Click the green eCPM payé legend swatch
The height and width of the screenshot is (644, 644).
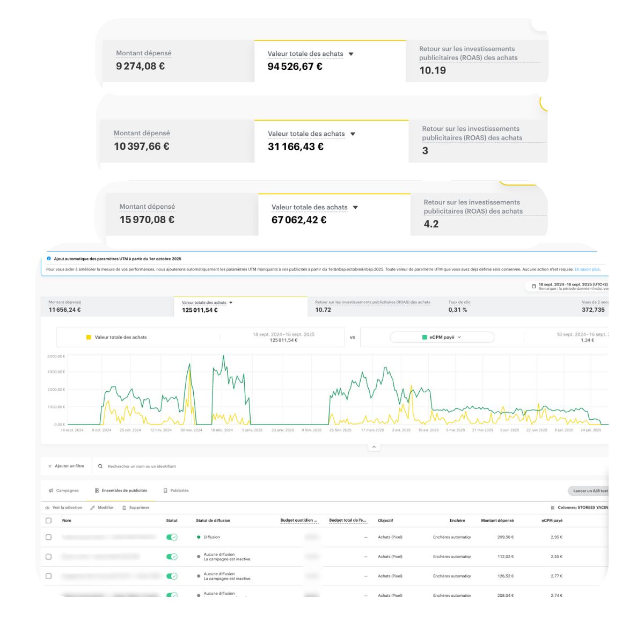[425, 338]
